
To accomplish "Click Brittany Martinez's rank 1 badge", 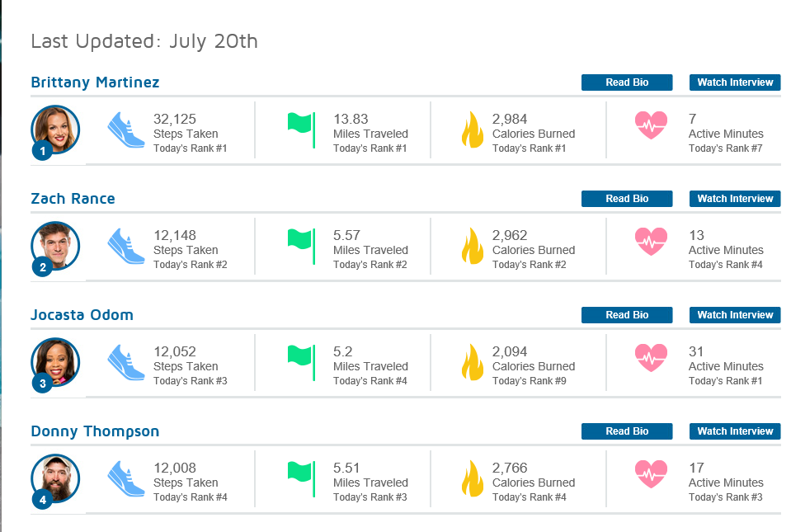I will 42,151.
